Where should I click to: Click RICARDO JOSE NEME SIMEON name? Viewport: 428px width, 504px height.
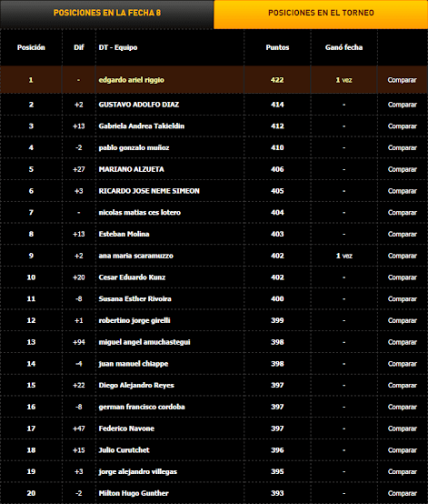tap(149, 191)
